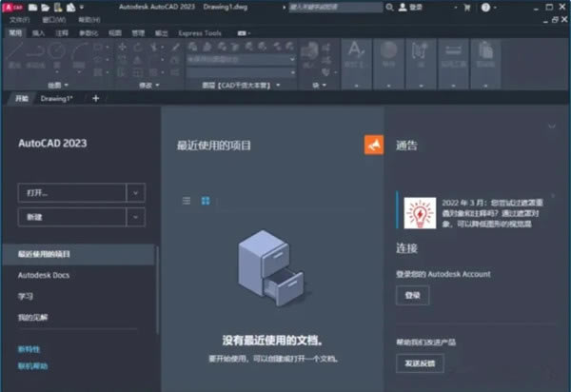Switch to the Drawing1* document tab

(56, 98)
